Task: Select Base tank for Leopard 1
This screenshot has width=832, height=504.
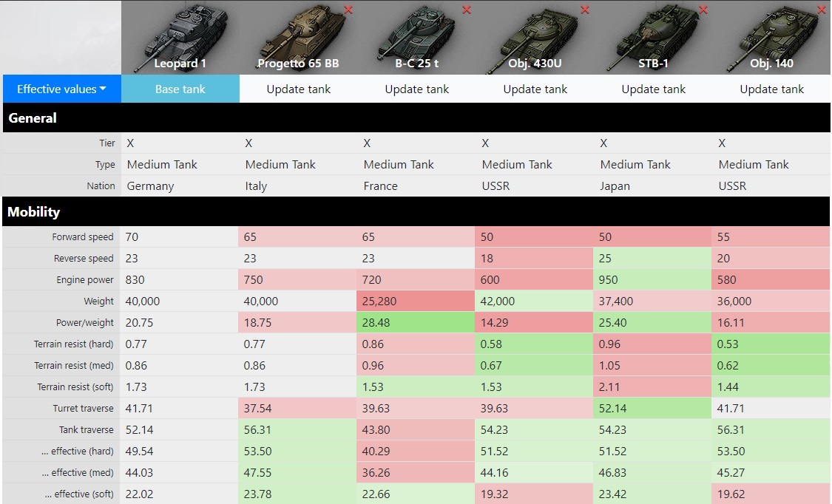Action: click(180, 89)
